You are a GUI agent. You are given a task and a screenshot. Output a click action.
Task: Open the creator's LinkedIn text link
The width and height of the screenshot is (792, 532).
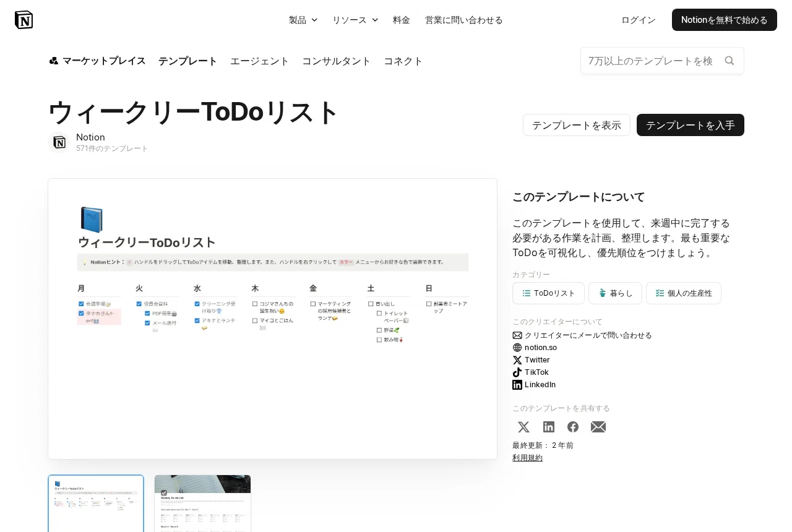click(540, 385)
